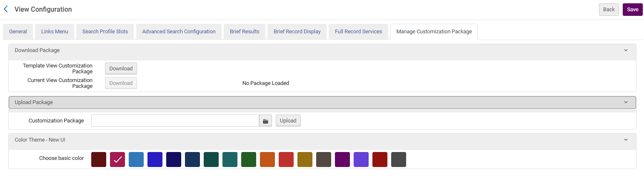The width and height of the screenshot is (644, 177).
Task: Select the Full Record Services tab
Action: [358, 32]
